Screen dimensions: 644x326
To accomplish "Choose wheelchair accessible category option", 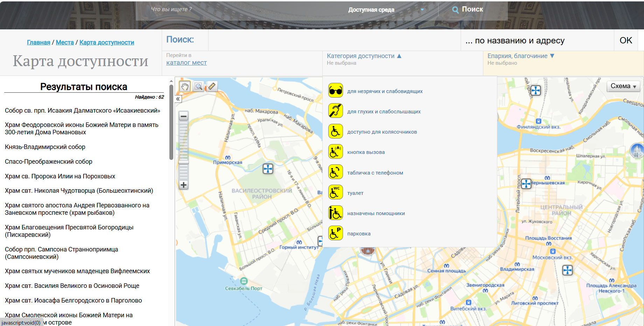I will click(x=382, y=132).
